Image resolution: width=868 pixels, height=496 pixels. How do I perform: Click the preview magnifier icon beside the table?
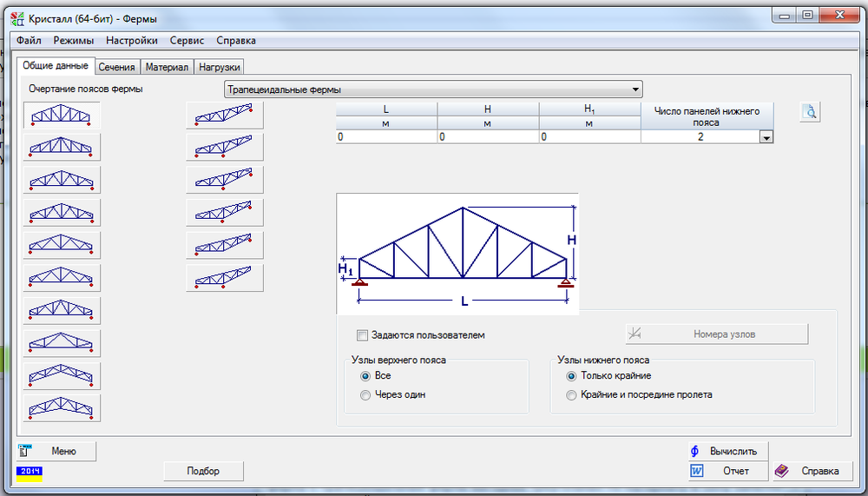[809, 112]
